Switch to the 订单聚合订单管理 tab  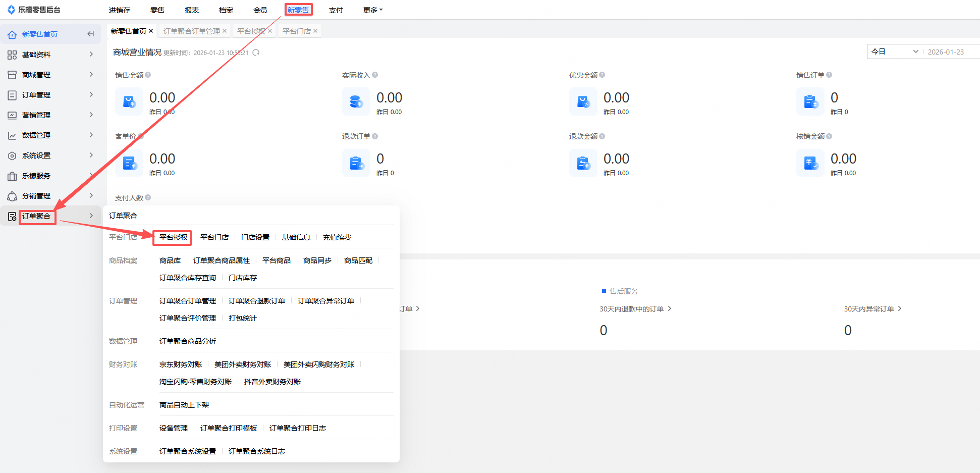pyautogui.click(x=192, y=31)
